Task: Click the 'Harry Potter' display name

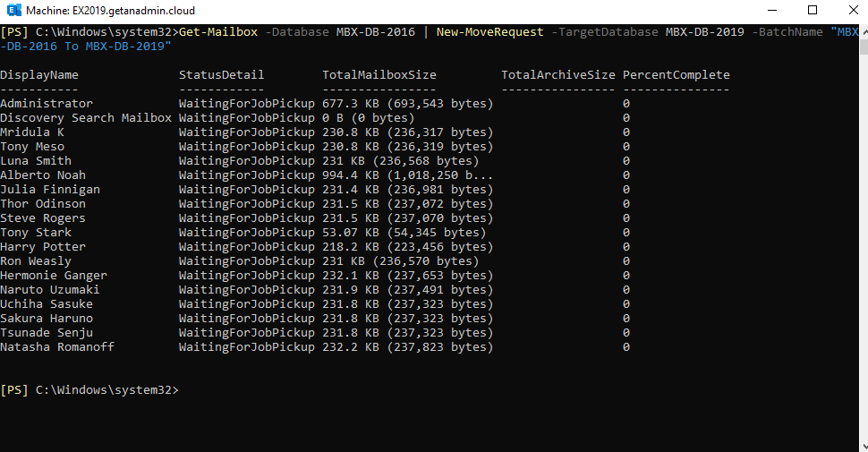Action: 43,247
